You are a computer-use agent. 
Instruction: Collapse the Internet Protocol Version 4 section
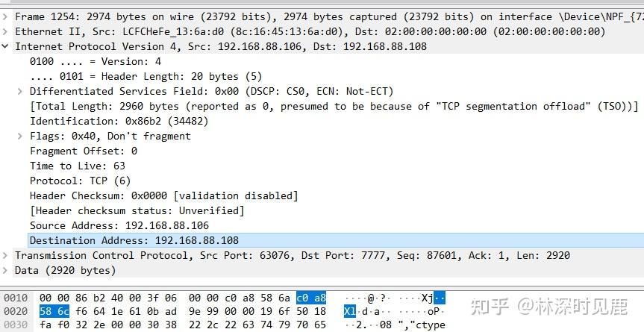tap(7, 46)
